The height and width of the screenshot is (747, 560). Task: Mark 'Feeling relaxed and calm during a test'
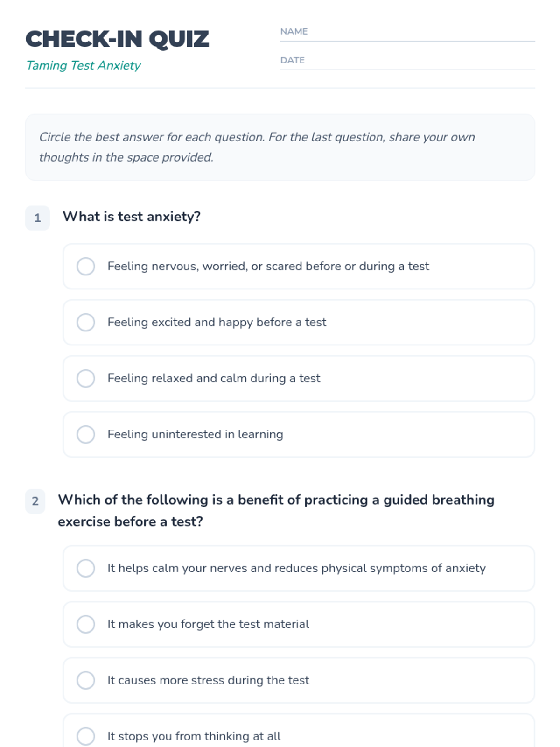86,378
